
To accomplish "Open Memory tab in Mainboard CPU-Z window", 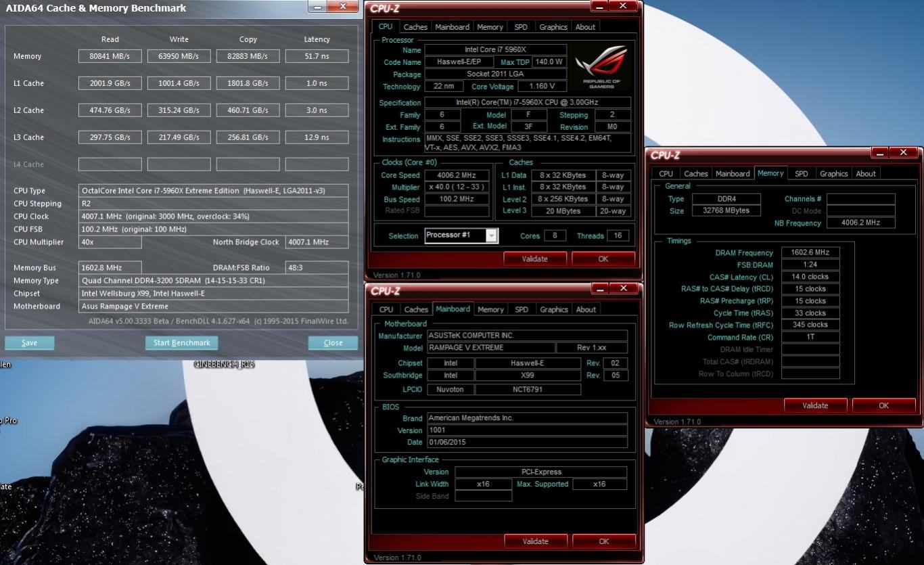I will (x=490, y=310).
